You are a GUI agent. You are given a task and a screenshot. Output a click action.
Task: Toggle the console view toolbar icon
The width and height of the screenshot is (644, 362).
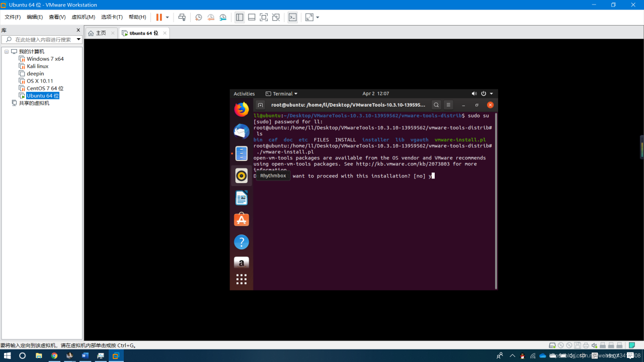click(292, 17)
